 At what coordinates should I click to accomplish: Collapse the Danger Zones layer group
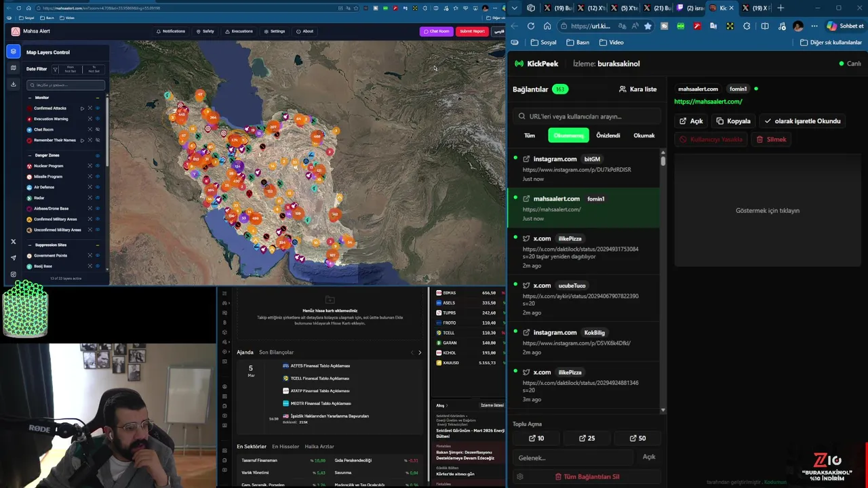[29, 155]
